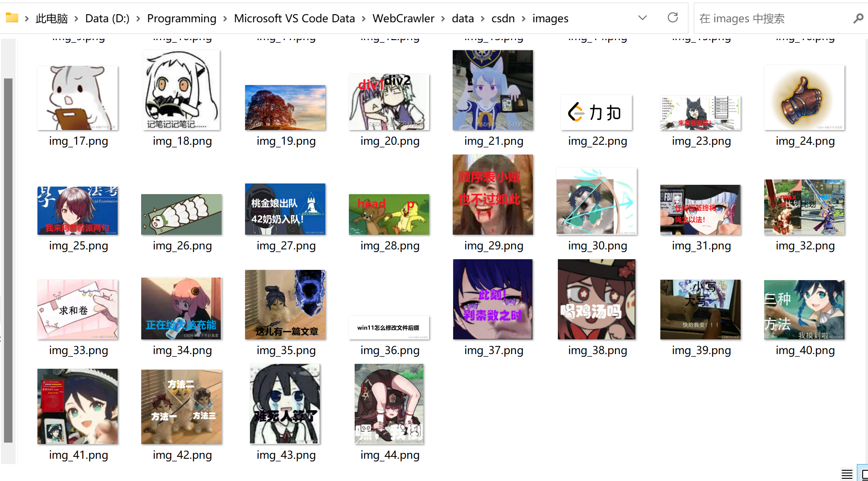
Task: Select img_19.png autumn tree thumbnail
Action: (x=285, y=108)
